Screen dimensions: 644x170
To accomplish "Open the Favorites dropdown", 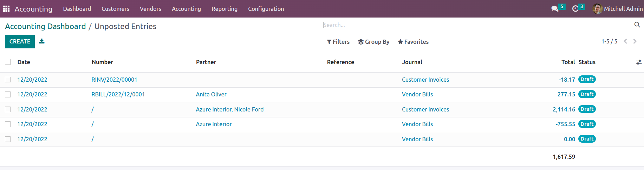I will click(x=413, y=42).
